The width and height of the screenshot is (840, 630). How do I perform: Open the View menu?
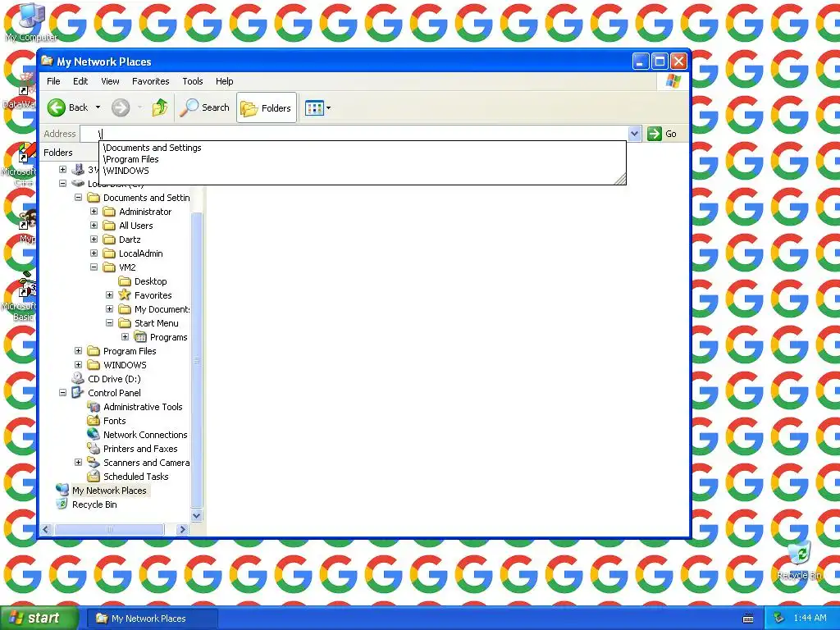(x=110, y=81)
